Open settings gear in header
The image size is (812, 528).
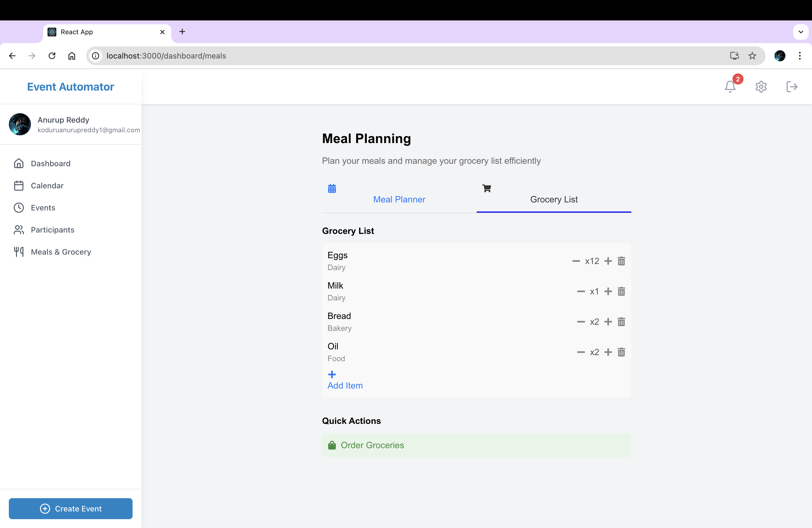click(x=761, y=87)
